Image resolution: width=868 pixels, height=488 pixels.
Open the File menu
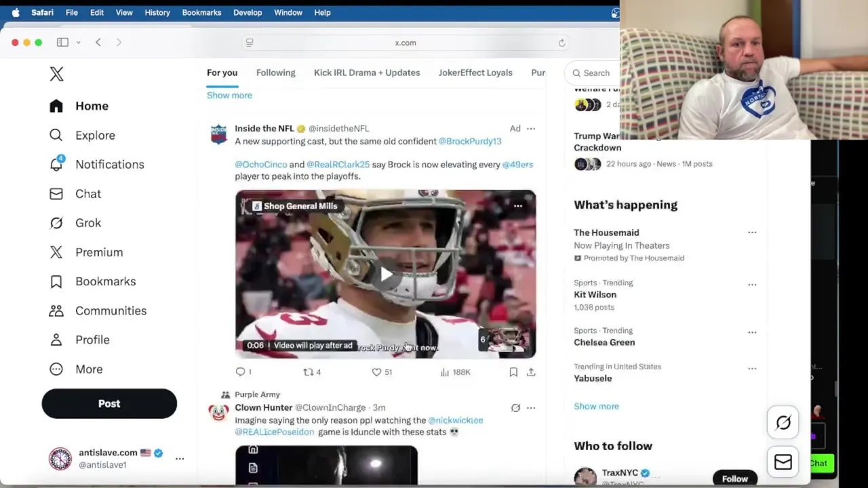coord(71,12)
